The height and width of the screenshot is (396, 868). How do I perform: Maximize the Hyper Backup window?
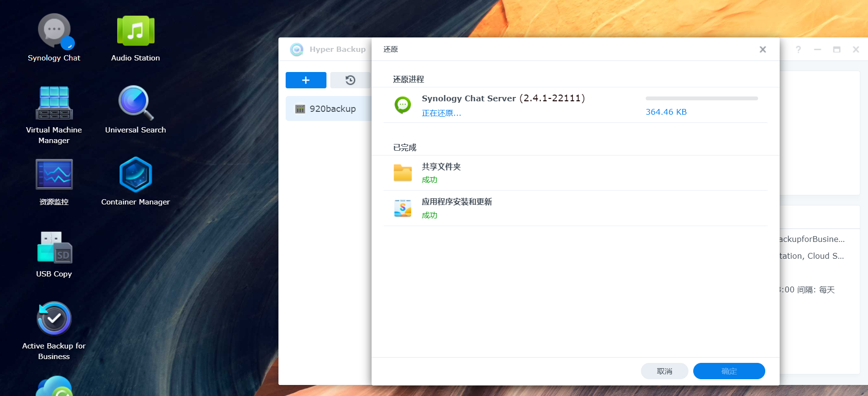click(837, 49)
